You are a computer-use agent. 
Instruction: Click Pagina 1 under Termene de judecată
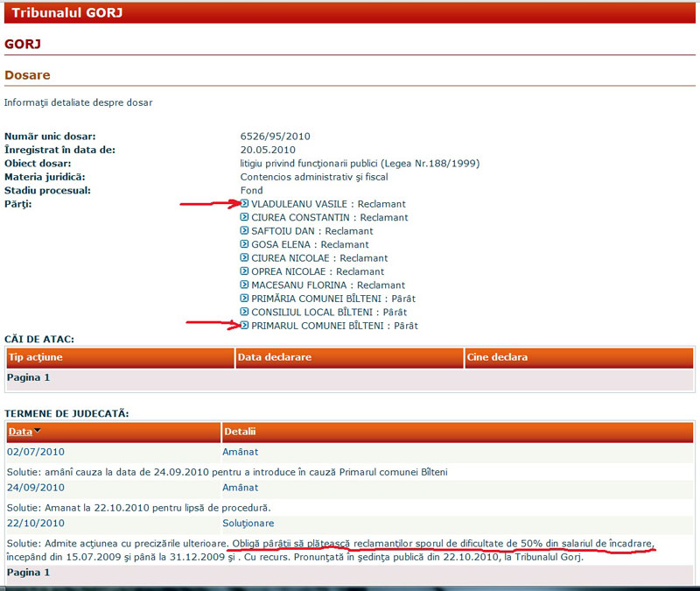pyautogui.click(x=28, y=573)
